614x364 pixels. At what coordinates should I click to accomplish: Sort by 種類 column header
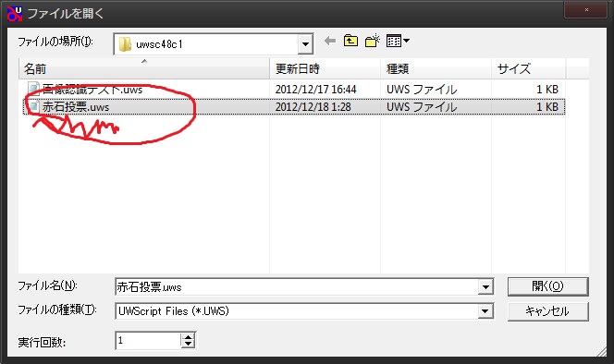click(436, 69)
